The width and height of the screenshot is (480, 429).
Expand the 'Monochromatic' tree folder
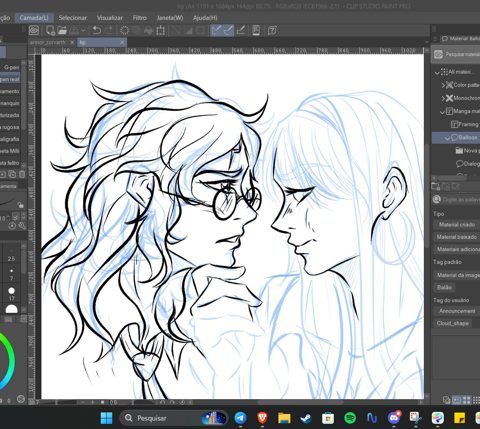click(x=443, y=98)
